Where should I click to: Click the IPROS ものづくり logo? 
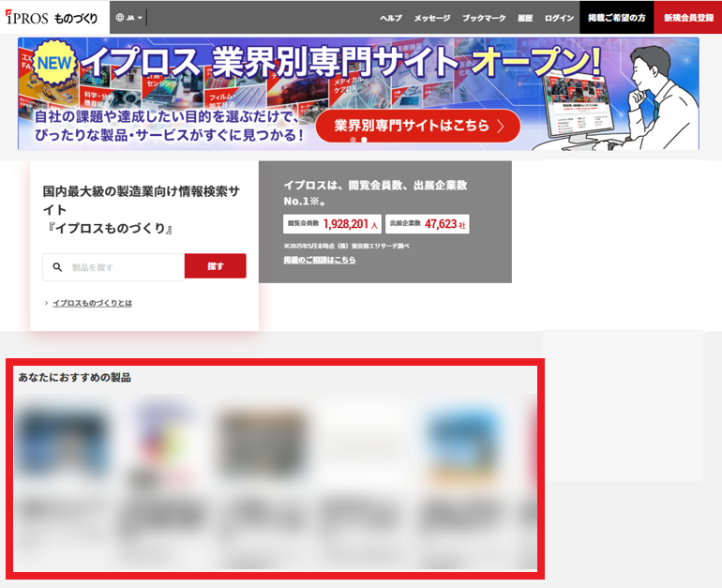click(51, 17)
